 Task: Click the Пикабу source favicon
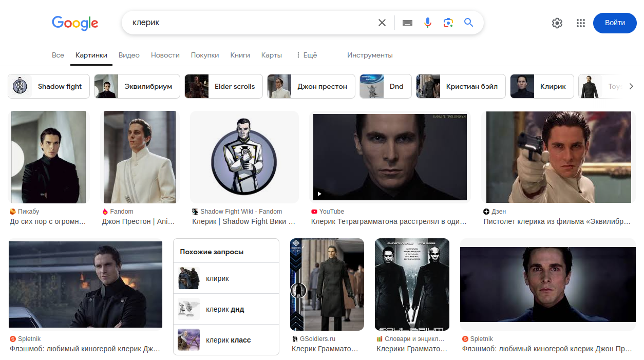coord(13,212)
